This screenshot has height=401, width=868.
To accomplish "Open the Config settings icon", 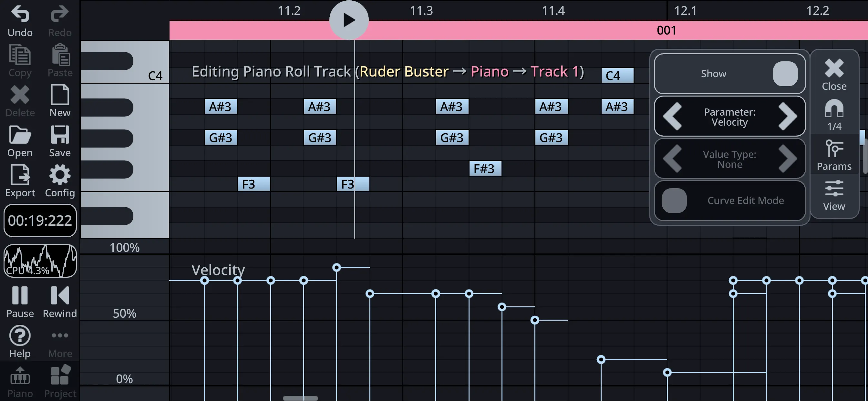I will 60,175.
